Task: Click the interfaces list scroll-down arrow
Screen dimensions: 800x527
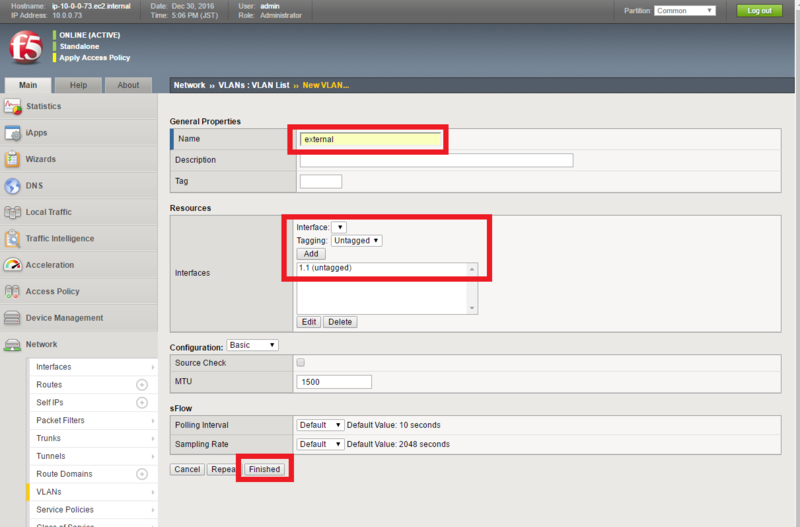Action: point(472,308)
